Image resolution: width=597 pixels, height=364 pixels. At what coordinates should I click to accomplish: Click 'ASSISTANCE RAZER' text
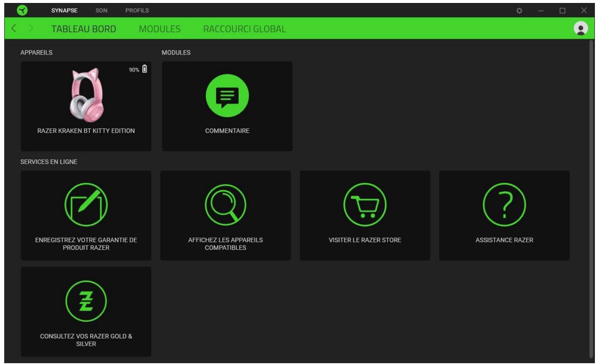point(504,240)
